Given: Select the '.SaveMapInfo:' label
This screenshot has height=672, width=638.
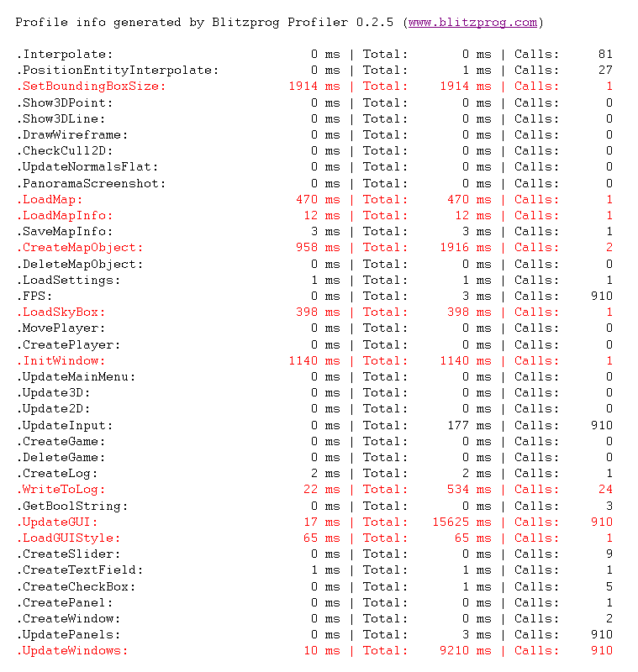Looking at the screenshot, I should coord(65,232).
